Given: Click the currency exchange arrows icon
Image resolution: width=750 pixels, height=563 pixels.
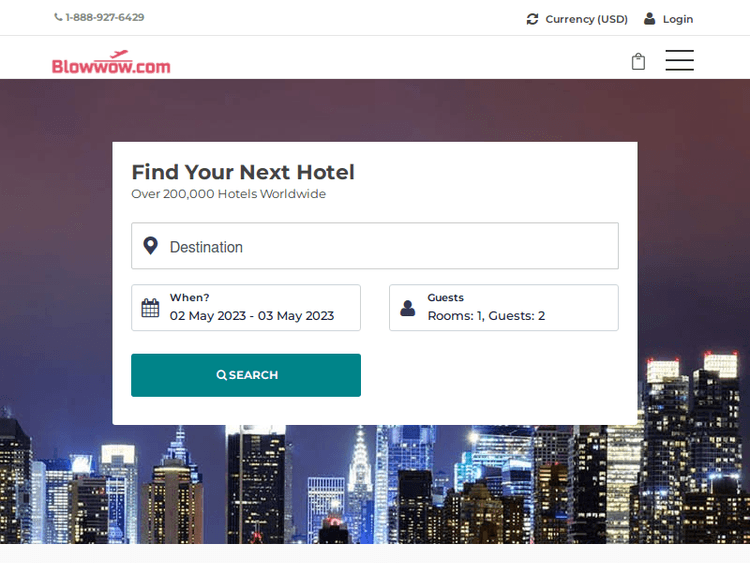Looking at the screenshot, I should coord(532,19).
